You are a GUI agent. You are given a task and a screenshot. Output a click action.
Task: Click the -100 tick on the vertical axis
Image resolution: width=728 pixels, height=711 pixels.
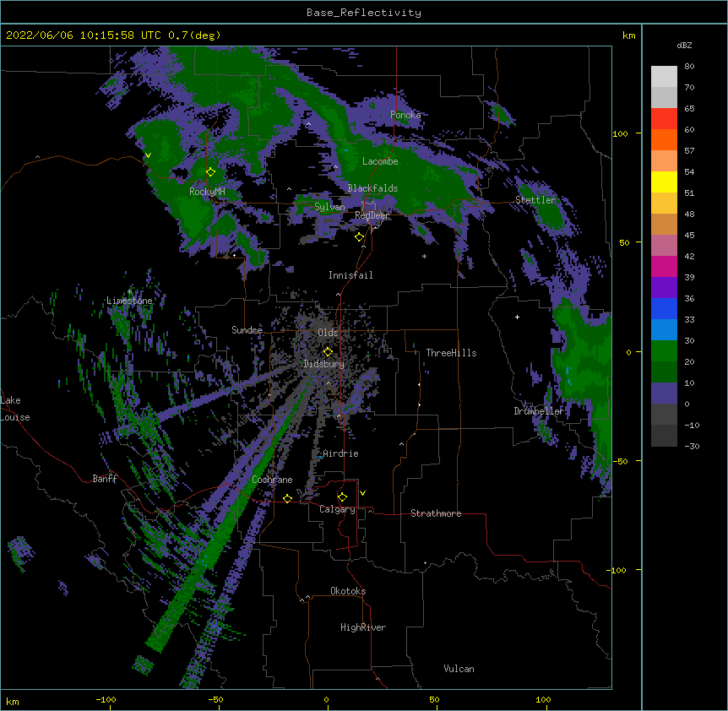point(617,570)
